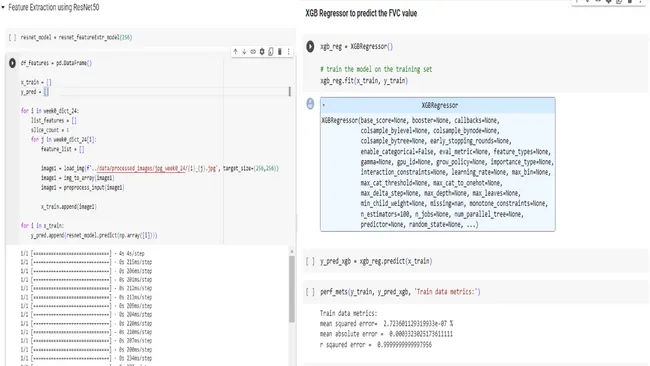Click the 'list_features = []' line
Screen dimensions: 650x366
pyautogui.click(x=54, y=120)
